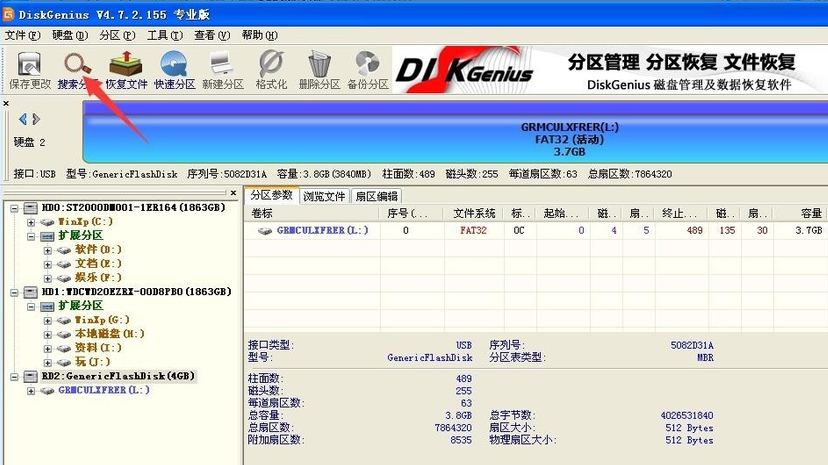828x465 pixels.
Task: Select HD1:WDCWD20EZRX disk in tree
Action: [136, 291]
